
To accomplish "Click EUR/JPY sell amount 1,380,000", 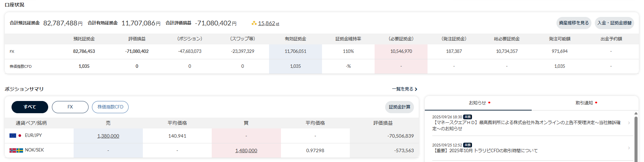I will point(108,136).
